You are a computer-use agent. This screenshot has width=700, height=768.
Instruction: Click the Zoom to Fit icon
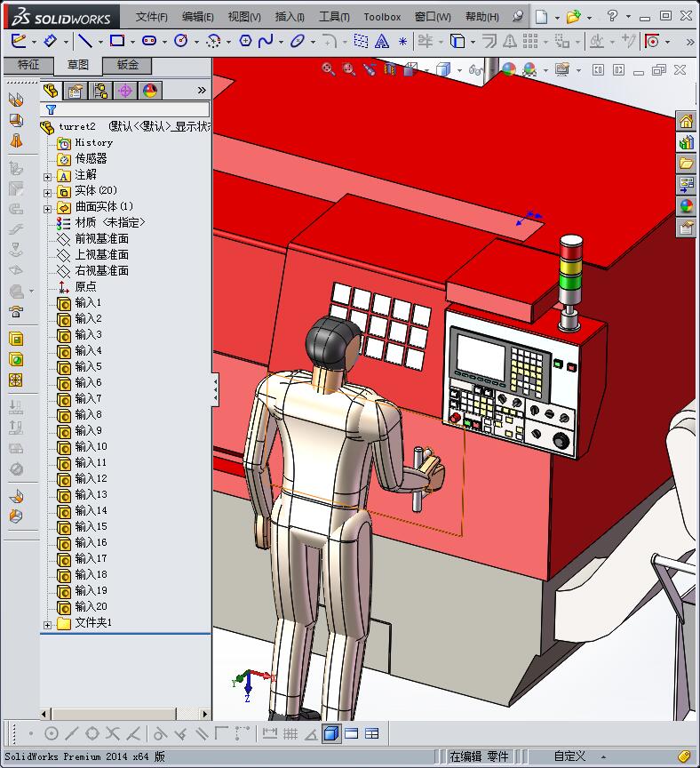pyautogui.click(x=329, y=69)
